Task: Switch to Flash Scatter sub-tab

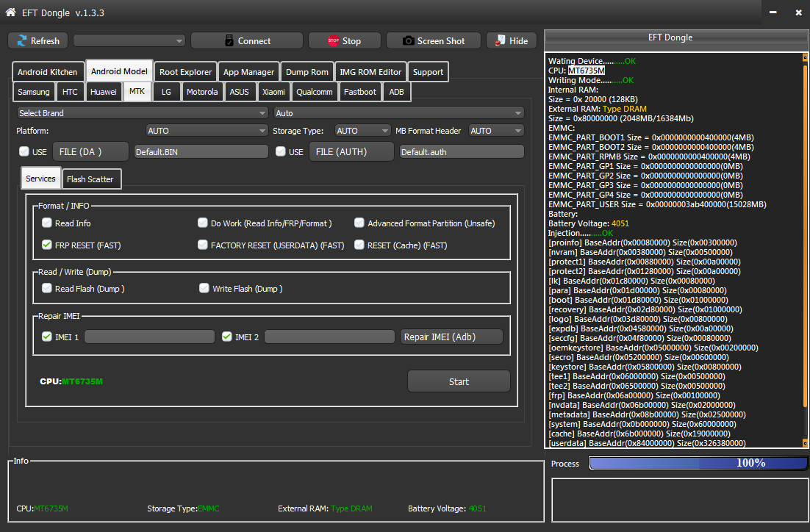Action: [x=90, y=179]
